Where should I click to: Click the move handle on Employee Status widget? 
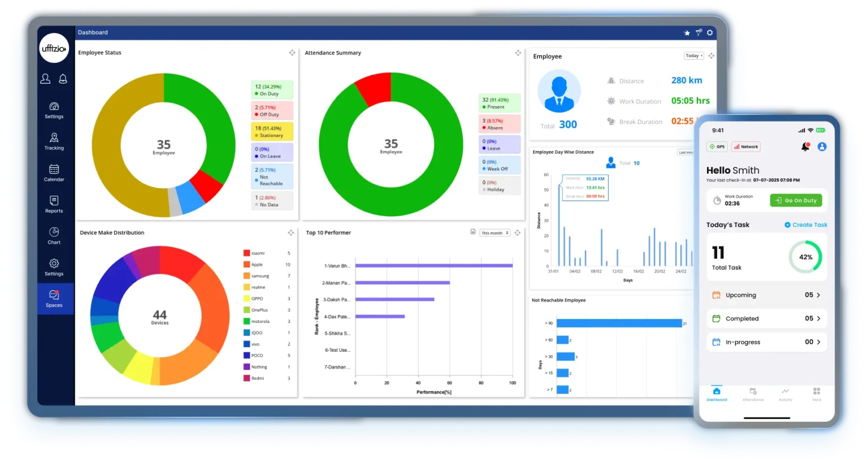pyautogui.click(x=292, y=53)
